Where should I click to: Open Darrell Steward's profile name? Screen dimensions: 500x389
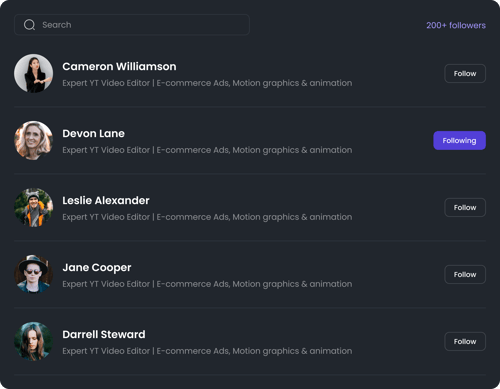point(104,334)
